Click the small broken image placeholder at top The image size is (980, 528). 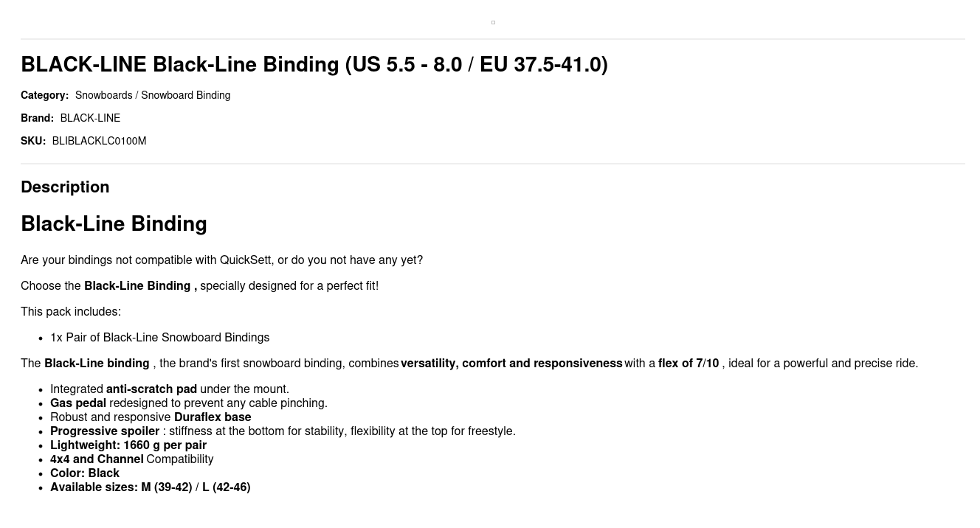click(493, 23)
